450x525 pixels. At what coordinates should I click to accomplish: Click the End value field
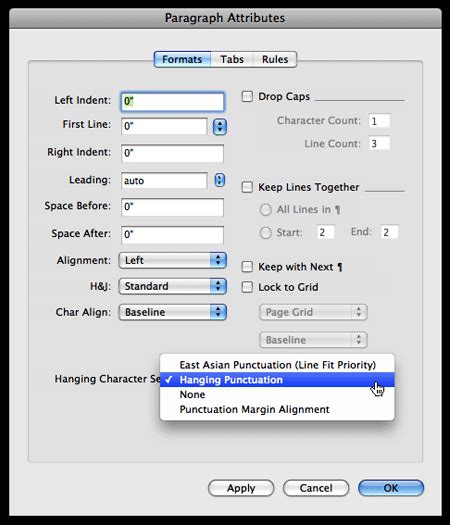(x=389, y=232)
